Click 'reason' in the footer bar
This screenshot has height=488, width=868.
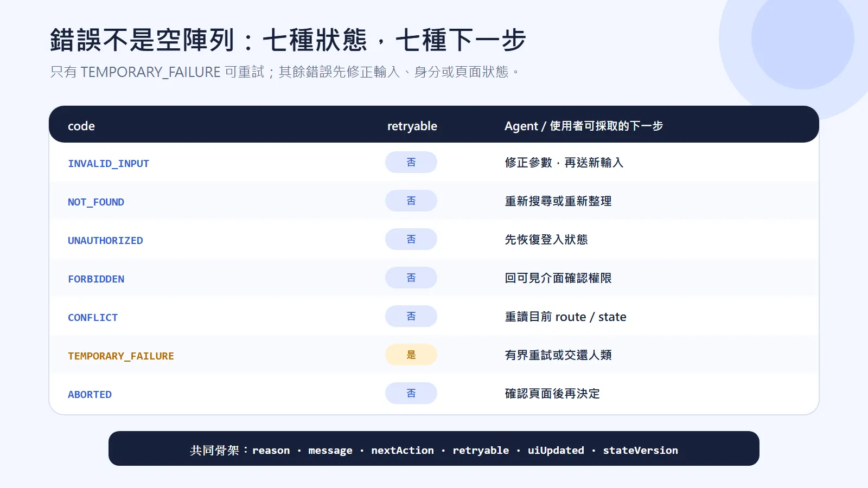[x=271, y=450]
